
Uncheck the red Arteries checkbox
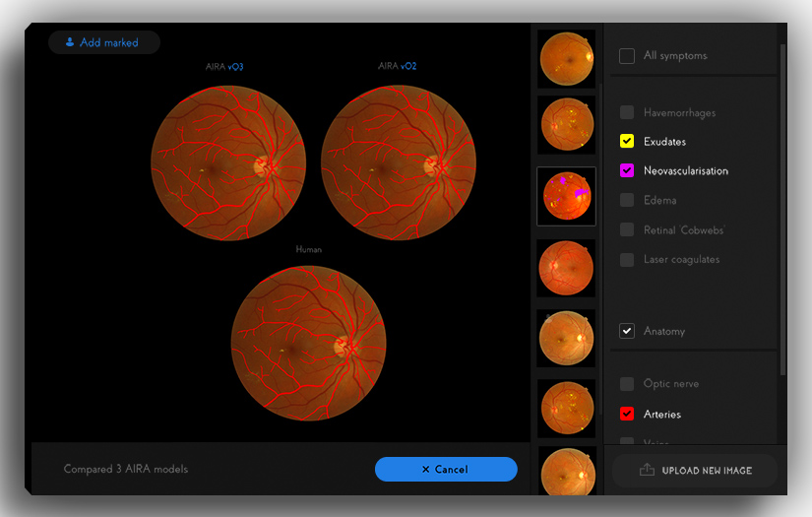627,414
